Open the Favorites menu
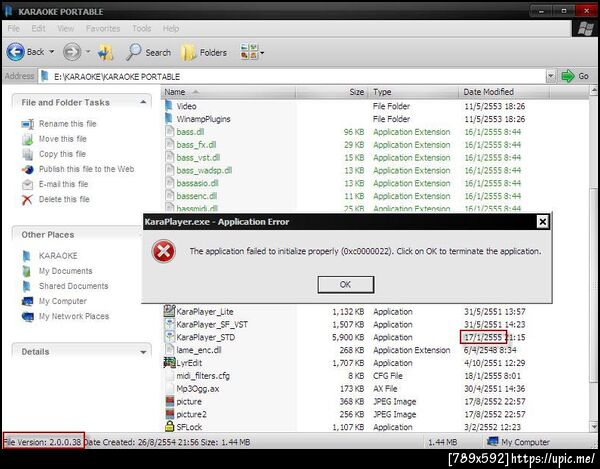Screen dimensions: 600x469 (x=103, y=28)
